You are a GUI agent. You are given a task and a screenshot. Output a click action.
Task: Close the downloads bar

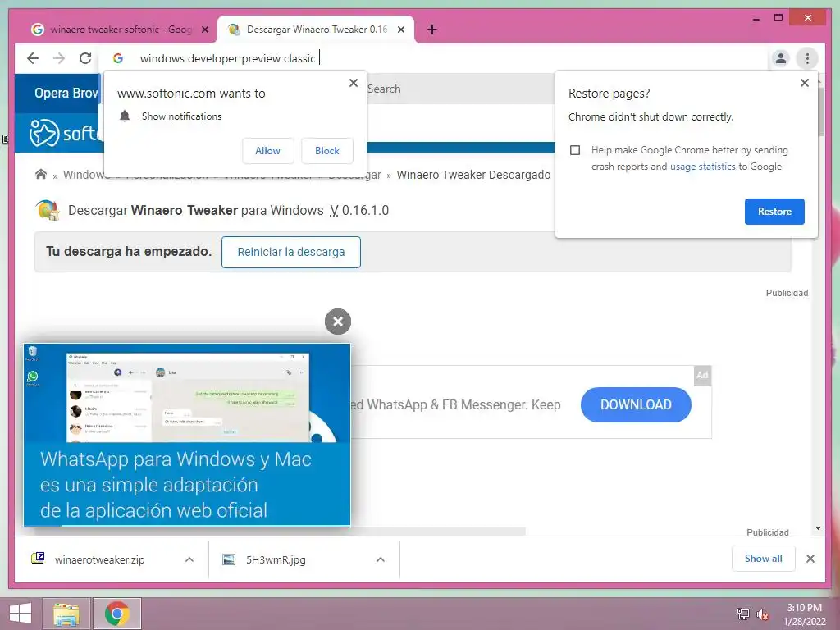tap(810, 559)
